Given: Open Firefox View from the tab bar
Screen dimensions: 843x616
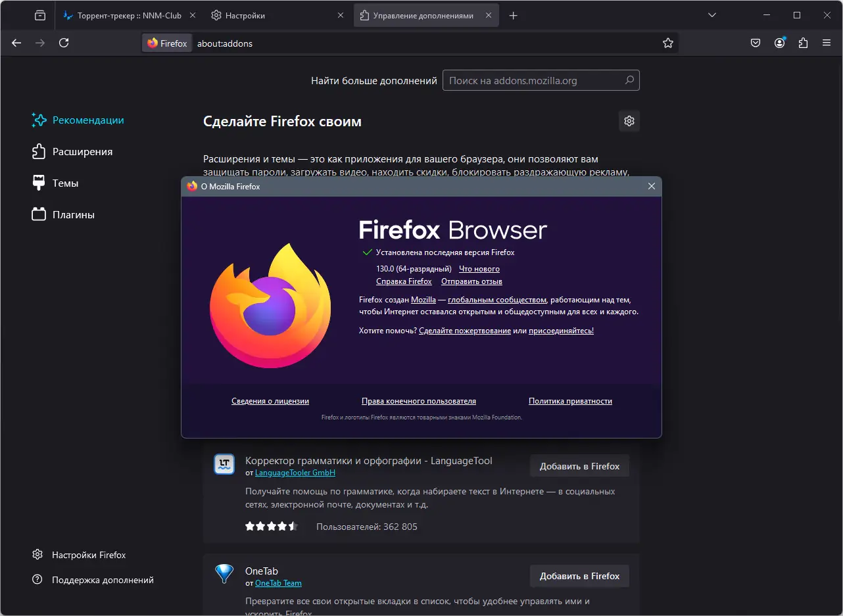Looking at the screenshot, I should (x=40, y=16).
